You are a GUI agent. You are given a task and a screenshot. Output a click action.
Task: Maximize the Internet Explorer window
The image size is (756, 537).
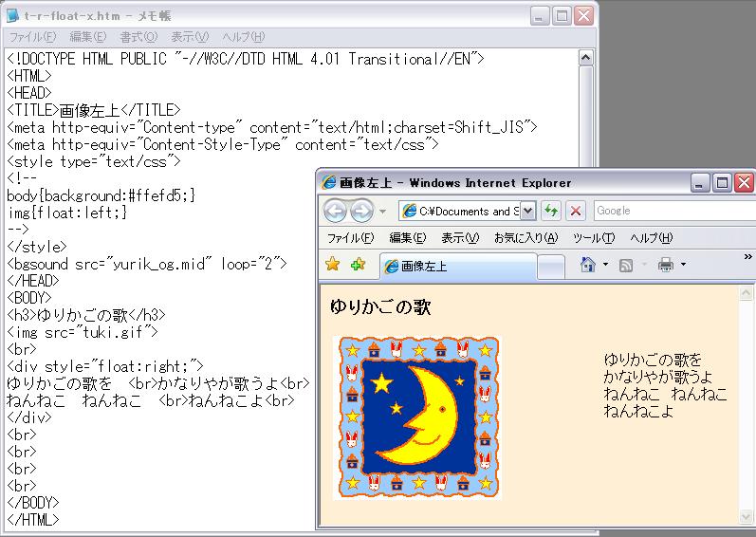tap(722, 183)
